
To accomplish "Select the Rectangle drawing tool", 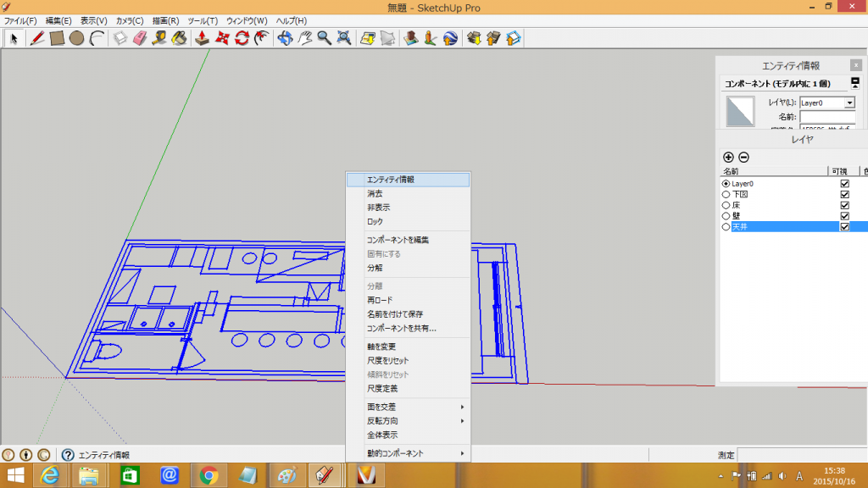I will pos(57,38).
